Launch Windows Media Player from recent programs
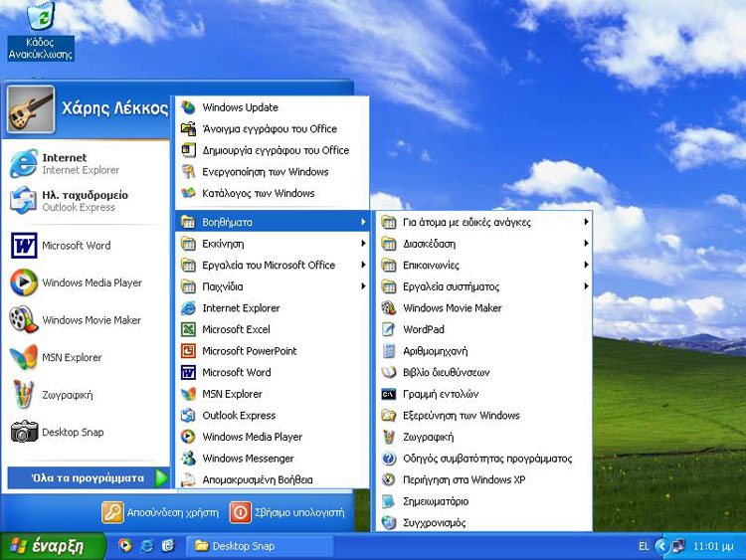 (x=86, y=282)
